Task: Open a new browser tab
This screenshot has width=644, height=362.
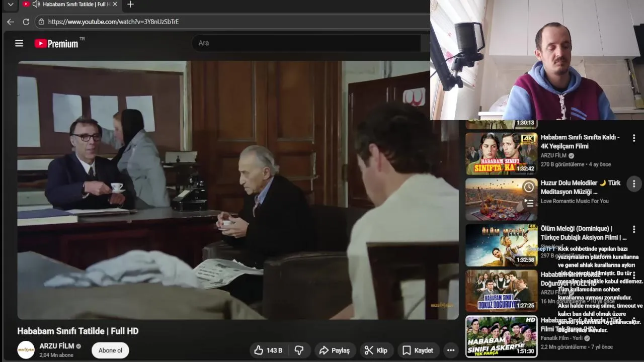Action: [x=130, y=4]
